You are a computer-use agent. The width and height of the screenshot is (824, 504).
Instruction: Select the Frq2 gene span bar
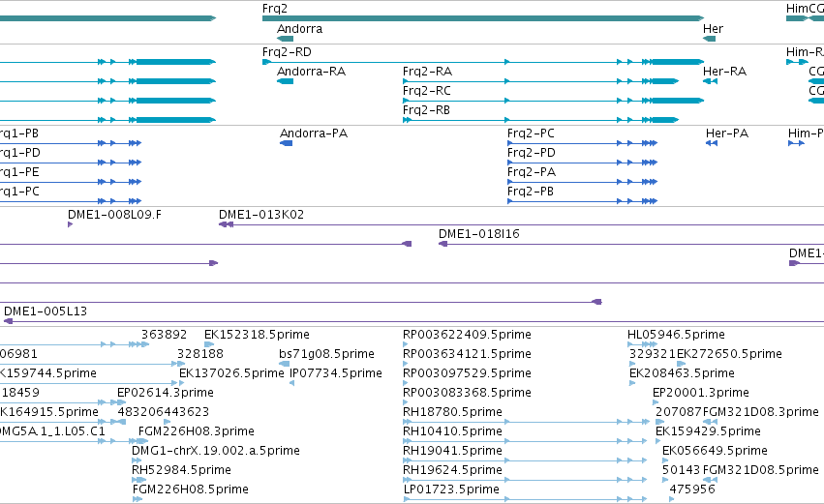click(x=483, y=18)
